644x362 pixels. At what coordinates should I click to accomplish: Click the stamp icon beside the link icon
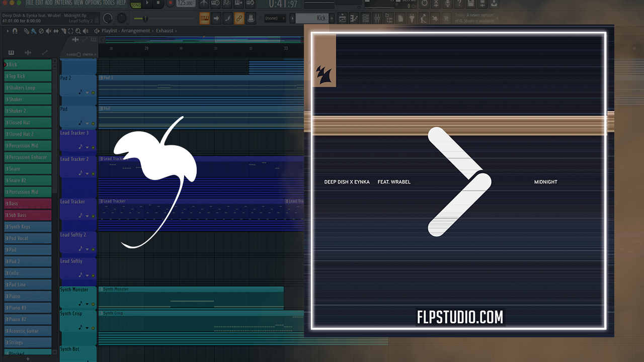click(x=251, y=19)
